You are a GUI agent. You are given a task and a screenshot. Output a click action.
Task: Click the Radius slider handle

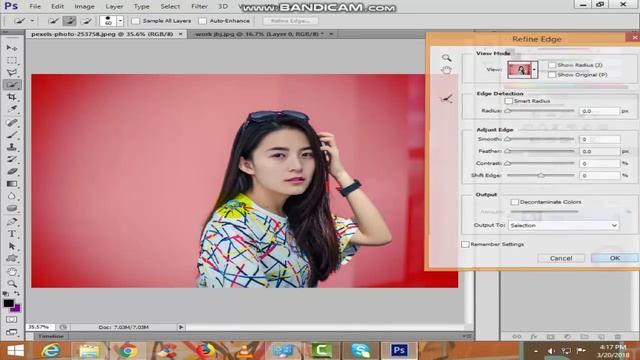pyautogui.click(x=508, y=111)
